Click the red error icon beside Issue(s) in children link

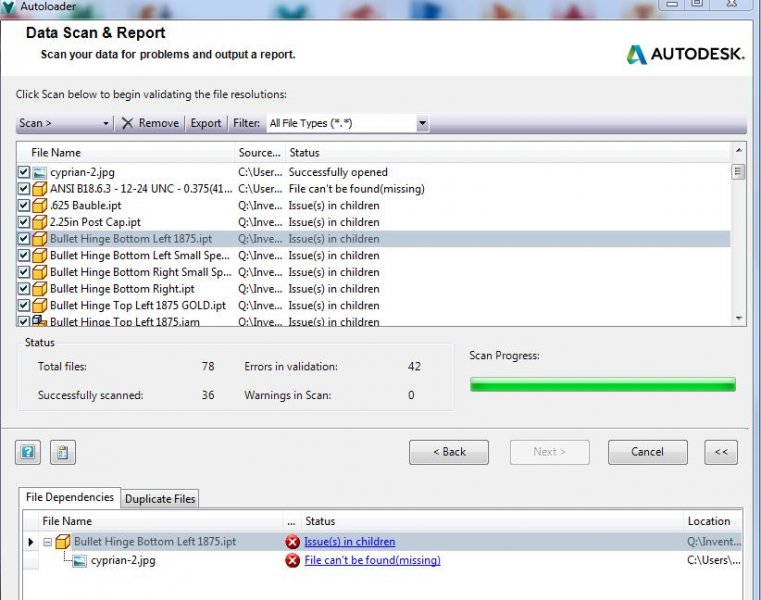click(x=292, y=542)
